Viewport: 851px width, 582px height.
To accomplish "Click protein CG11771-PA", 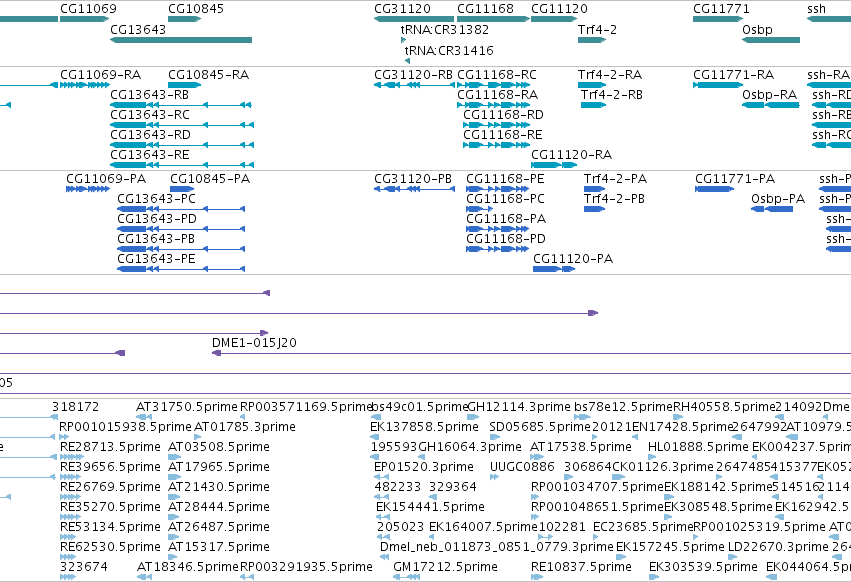I will pyautogui.click(x=735, y=179).
